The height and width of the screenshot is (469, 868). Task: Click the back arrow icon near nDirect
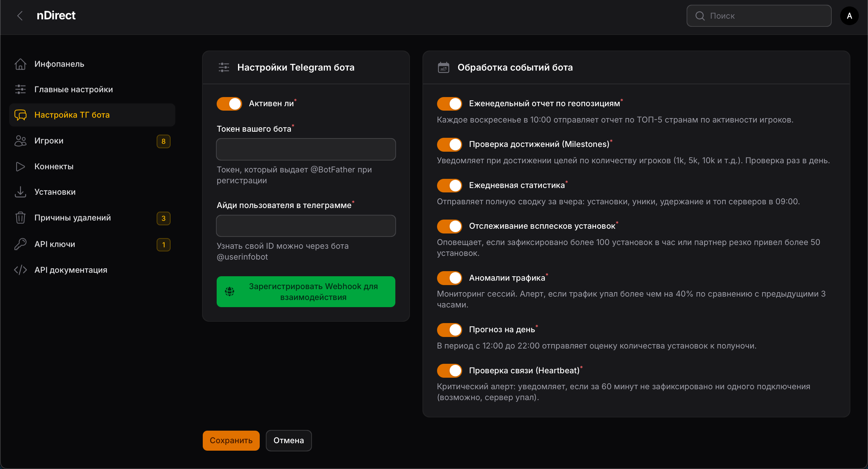[x=20, y=16]
